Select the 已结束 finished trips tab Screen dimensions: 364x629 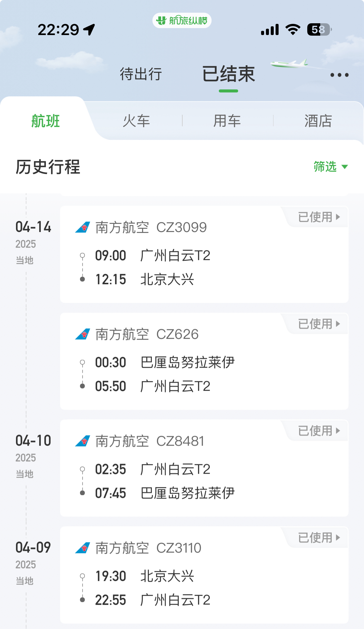pyautogui.click(x=228, y=74)
